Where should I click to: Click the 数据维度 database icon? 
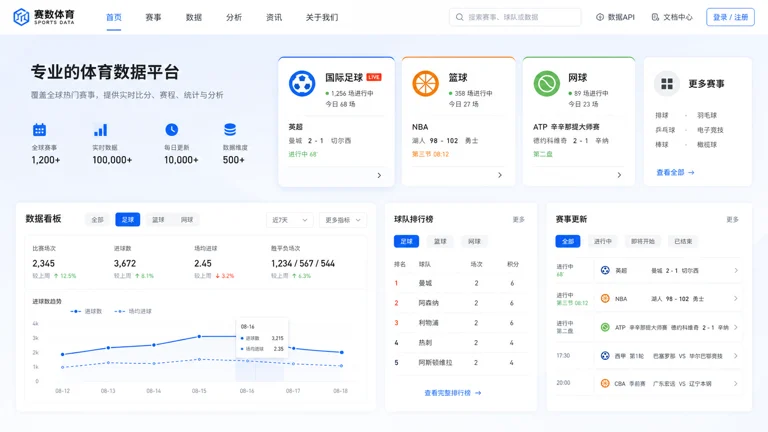230,130
